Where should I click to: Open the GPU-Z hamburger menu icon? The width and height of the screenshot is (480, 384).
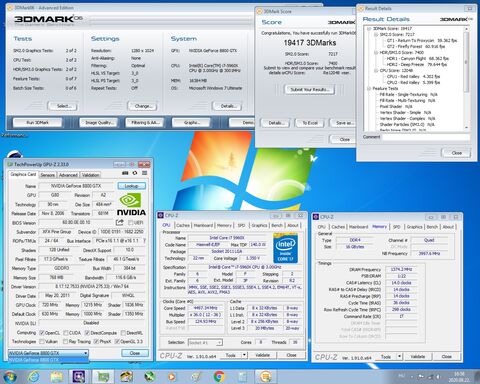pyautogui.click(x=144, y=173)
